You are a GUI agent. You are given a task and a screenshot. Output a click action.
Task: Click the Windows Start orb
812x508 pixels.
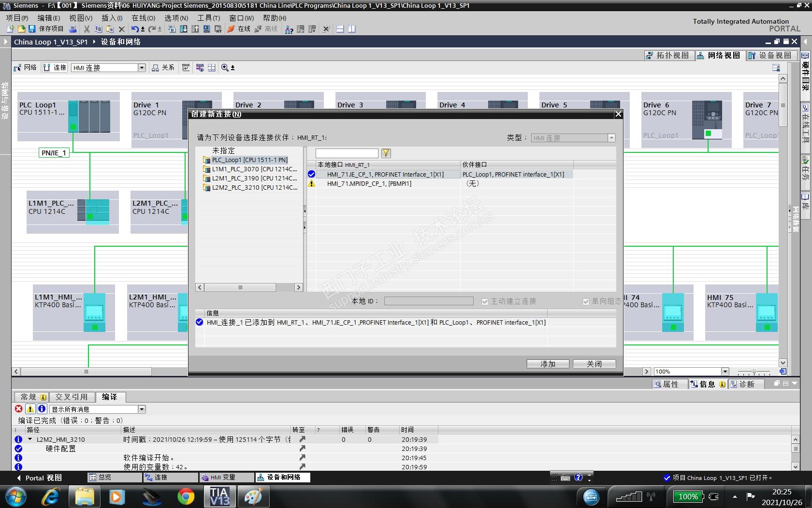15,497
